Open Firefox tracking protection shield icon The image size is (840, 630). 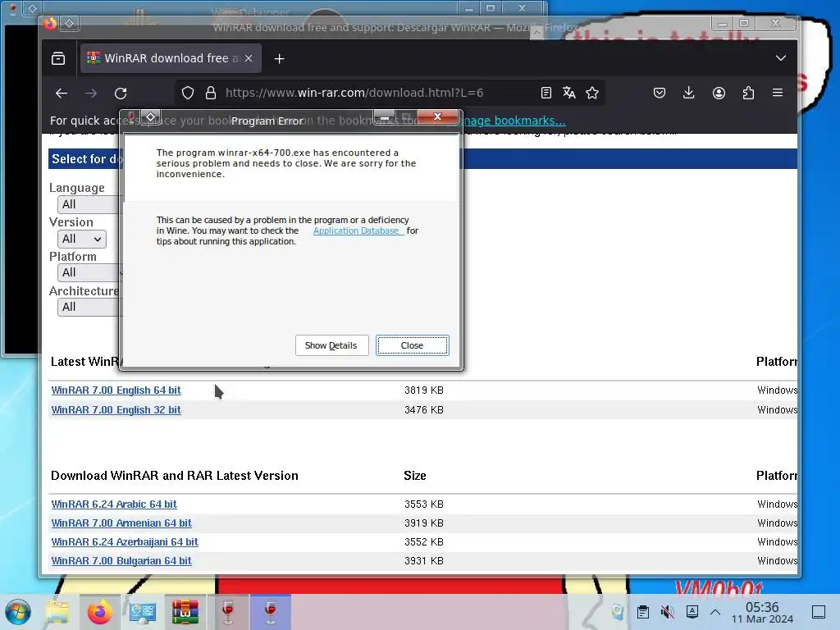pyautogui.click(x=188, y=94)
